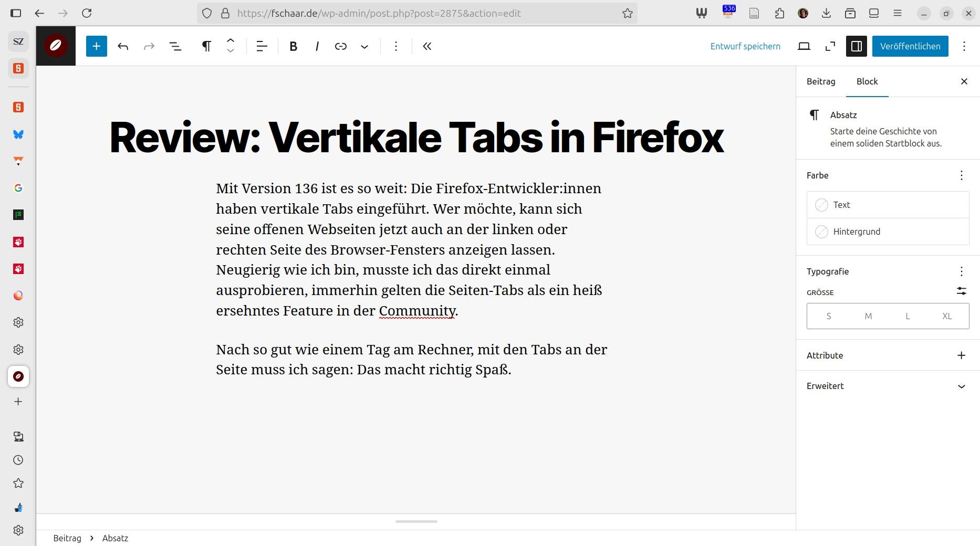The image size is (980, 546).
Task: Toggle the settings sidebar panel
Action: click(x=856, y=46)
